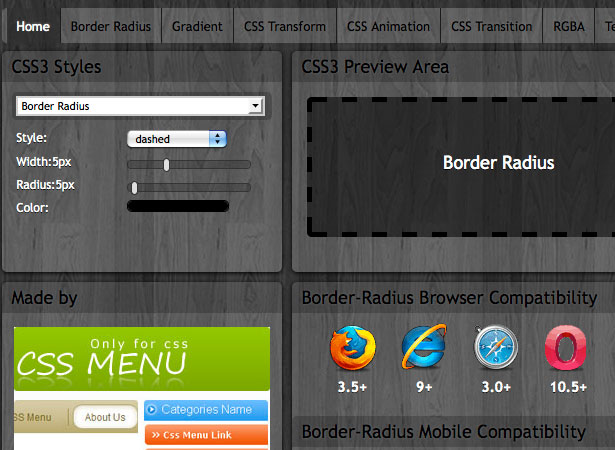The image size is (615, 450).
Task: Open the black Color swatch picker
Action: pyautogui.click(x=178, y=206)
